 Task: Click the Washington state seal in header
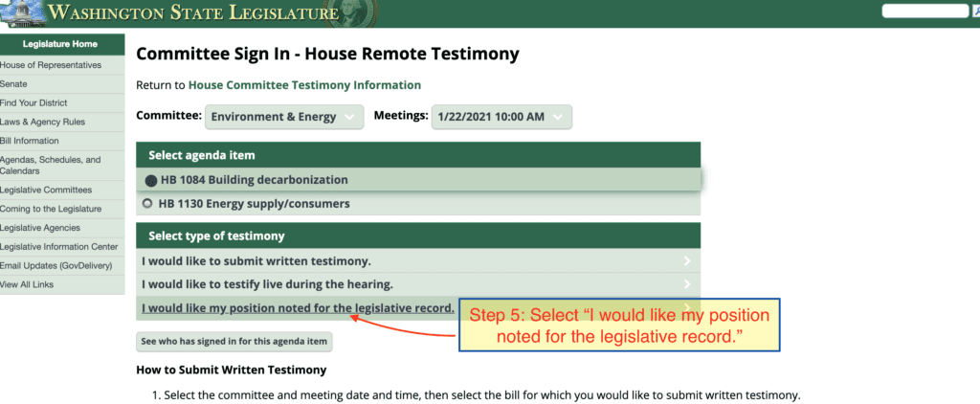[361, 11]
